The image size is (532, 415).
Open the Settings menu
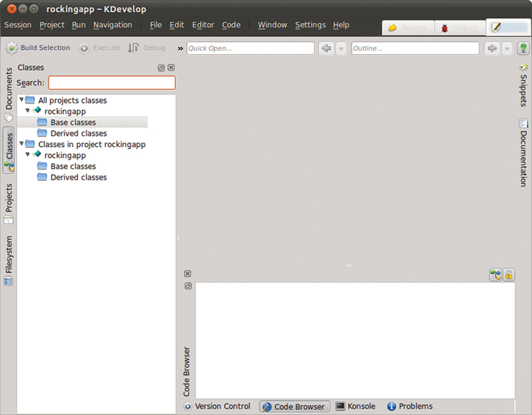point(310,25)
